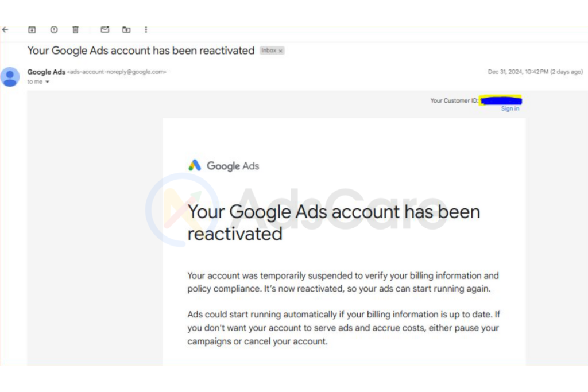The width and height of the screenshot is (588, 392).
Task: Follow the Sign in link
Action: (510, 108)
